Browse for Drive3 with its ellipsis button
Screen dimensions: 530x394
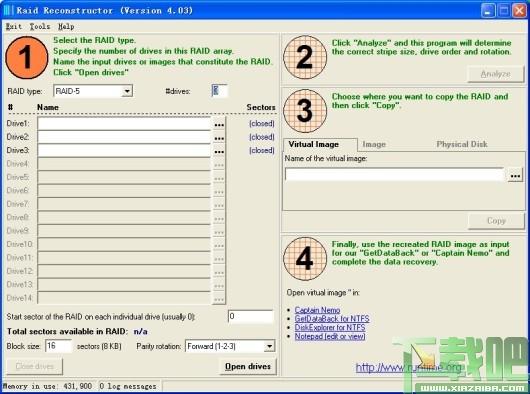coord(219,151)
